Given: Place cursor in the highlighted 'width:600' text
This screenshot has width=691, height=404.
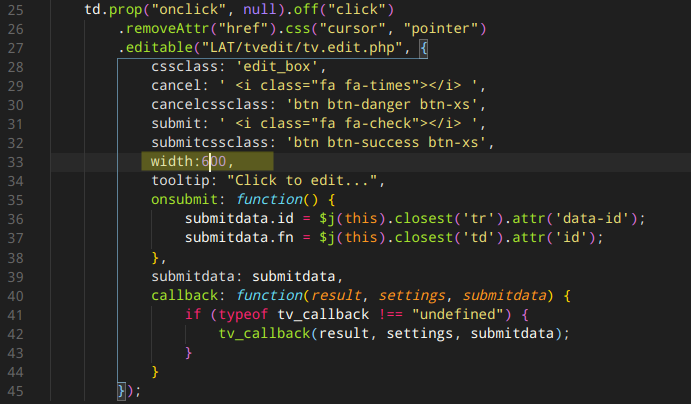Looking at the screenshot, I should tap(189, 162).
